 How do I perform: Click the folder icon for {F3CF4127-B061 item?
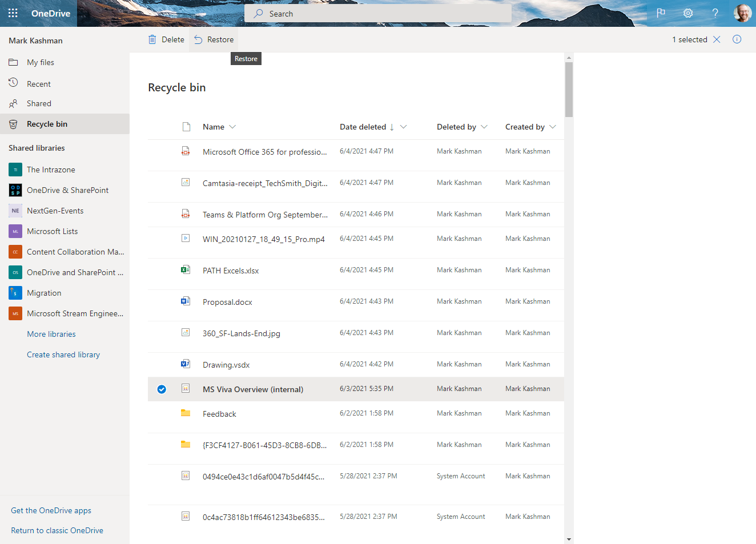tap(186, 445)
